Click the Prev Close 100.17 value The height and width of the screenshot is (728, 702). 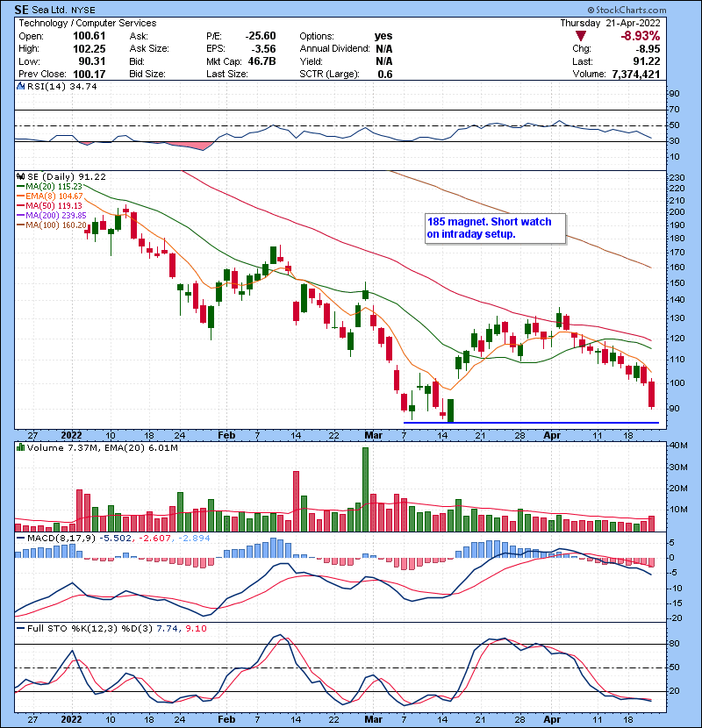[90, 74]
